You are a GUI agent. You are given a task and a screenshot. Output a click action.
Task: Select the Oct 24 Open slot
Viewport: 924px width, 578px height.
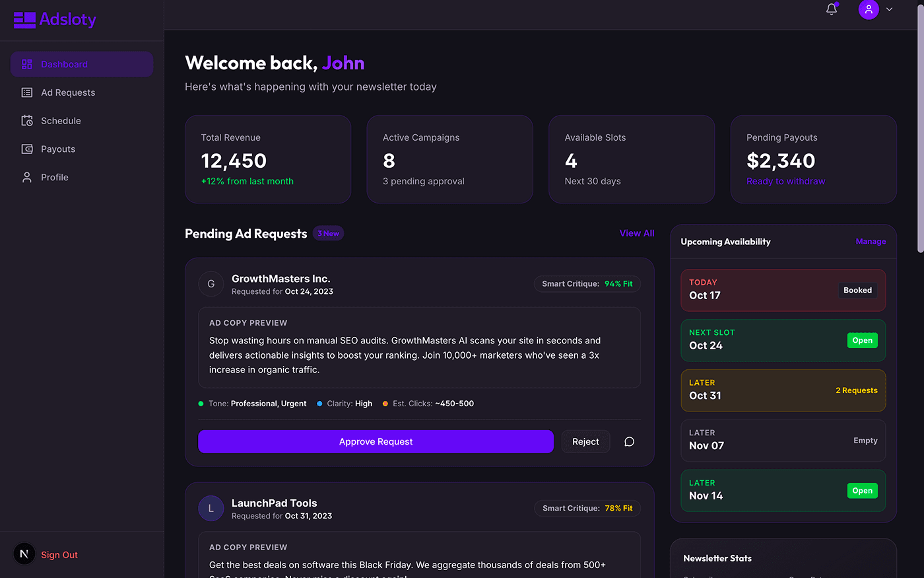click(783, 339)
